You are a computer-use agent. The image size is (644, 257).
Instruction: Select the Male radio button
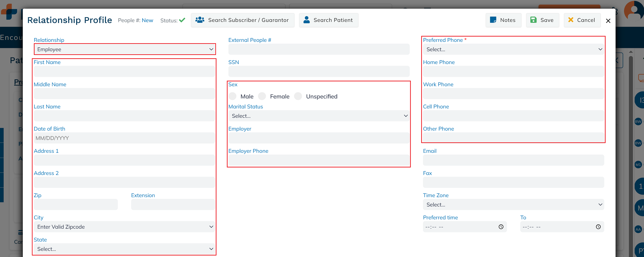tap(233, 96)
